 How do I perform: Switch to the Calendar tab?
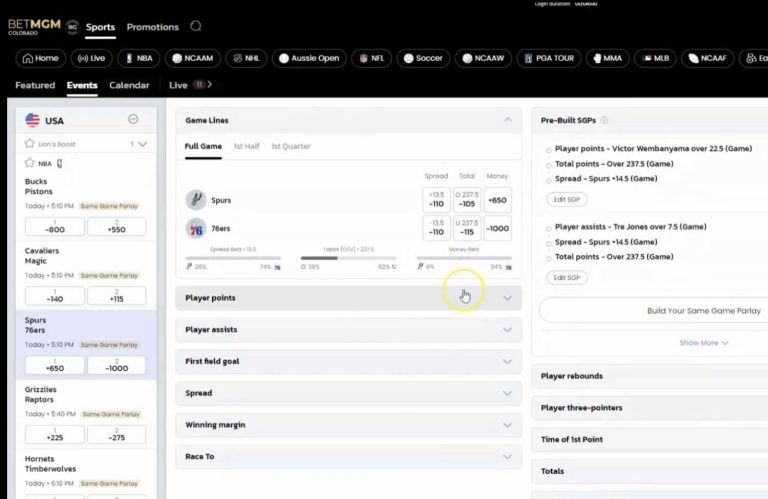point(129,85)
